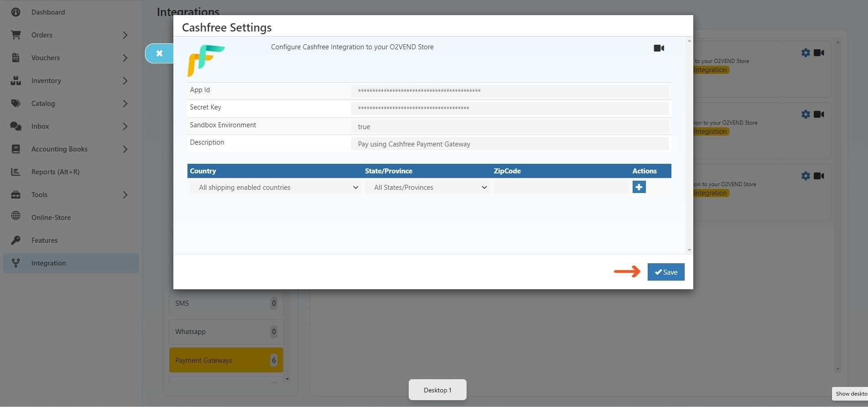This screenshot has width=868, height=407.
Task: Expand the Vouchers submenu chevron
Action: click(x=125, y=58)
